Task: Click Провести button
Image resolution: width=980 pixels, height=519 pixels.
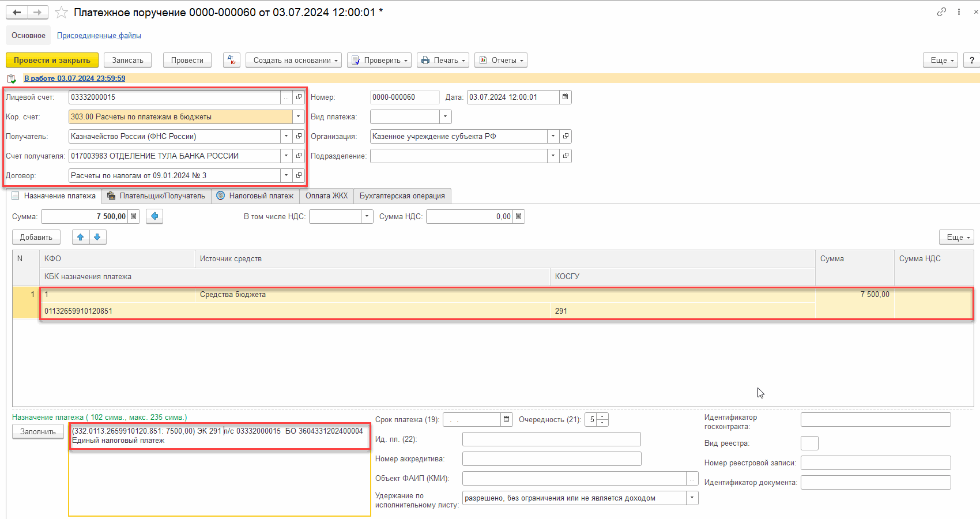Action: pos(187,60)
